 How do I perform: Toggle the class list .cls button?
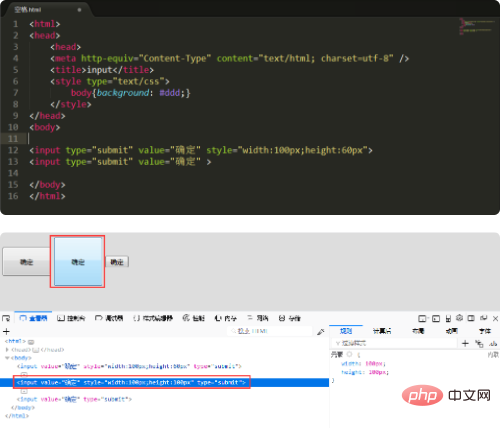493,343
